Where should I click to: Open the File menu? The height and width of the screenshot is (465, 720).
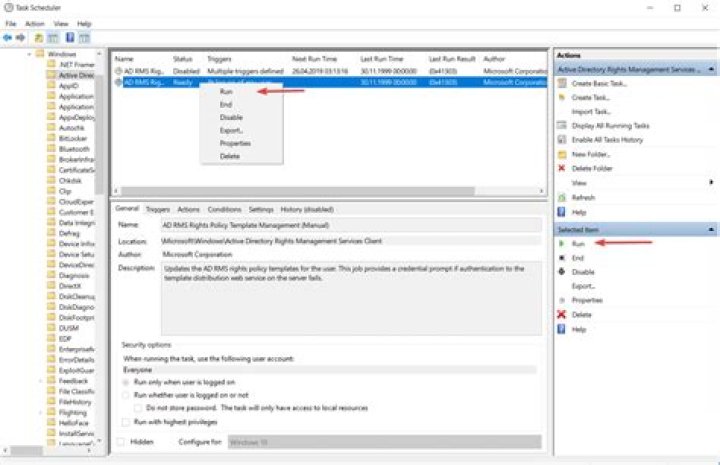click(11, 24)
